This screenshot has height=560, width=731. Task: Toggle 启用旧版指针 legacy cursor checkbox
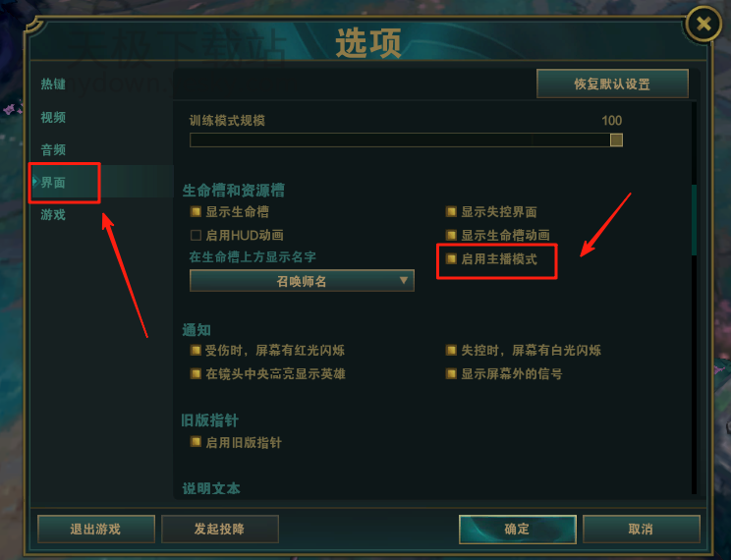[196, 442]
